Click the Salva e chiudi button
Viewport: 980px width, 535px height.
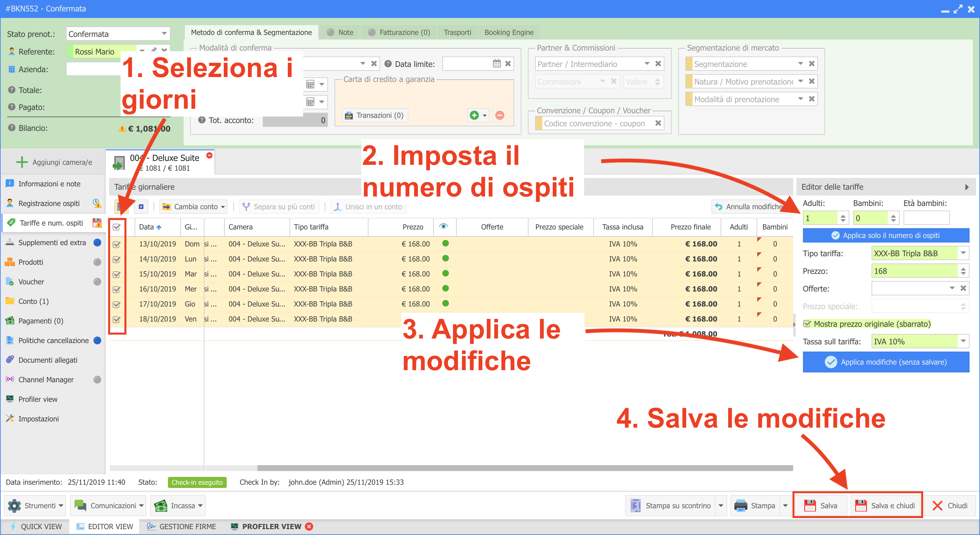[x=886, y=505]
